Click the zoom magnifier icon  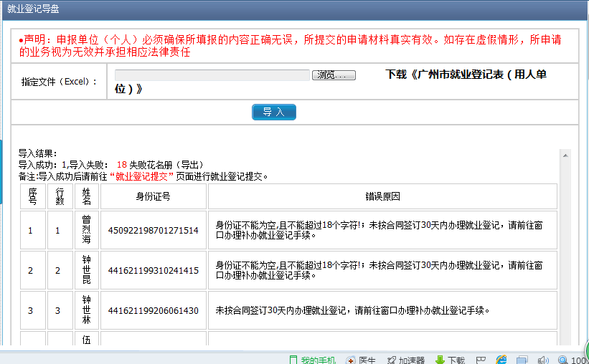click(x=563, y=360)
